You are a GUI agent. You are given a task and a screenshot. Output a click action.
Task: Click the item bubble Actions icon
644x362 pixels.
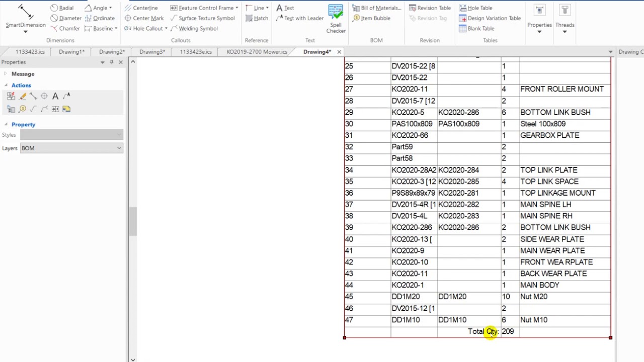click(x=22, y=109)
